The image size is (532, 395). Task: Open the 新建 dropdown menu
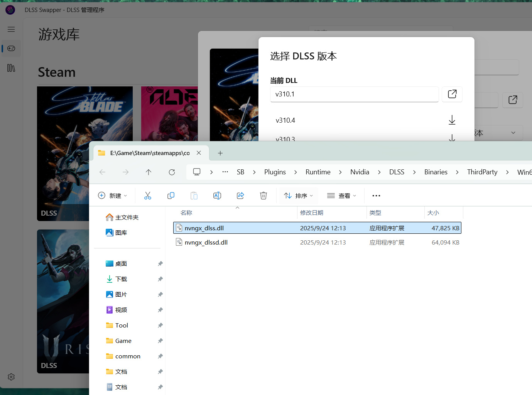(x=112, y=196)
